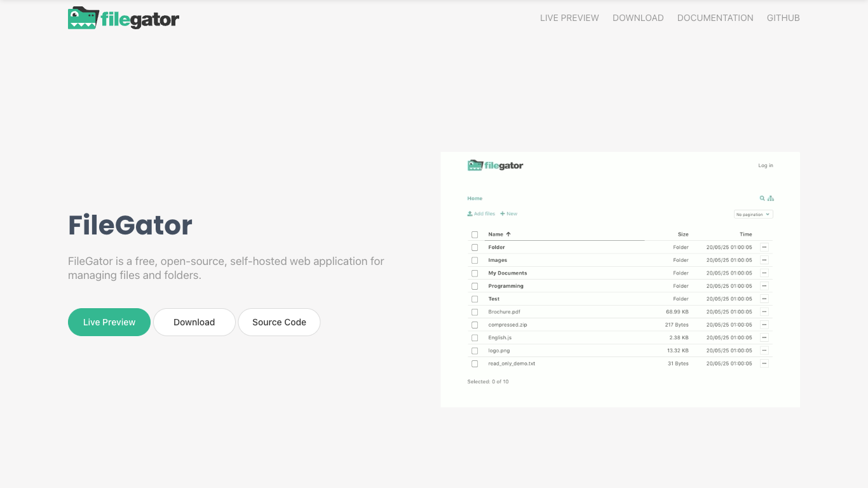The width and height of the screenshot is (868, 488).
Task: Open the Test folder
Action: (x=494, y=299)
